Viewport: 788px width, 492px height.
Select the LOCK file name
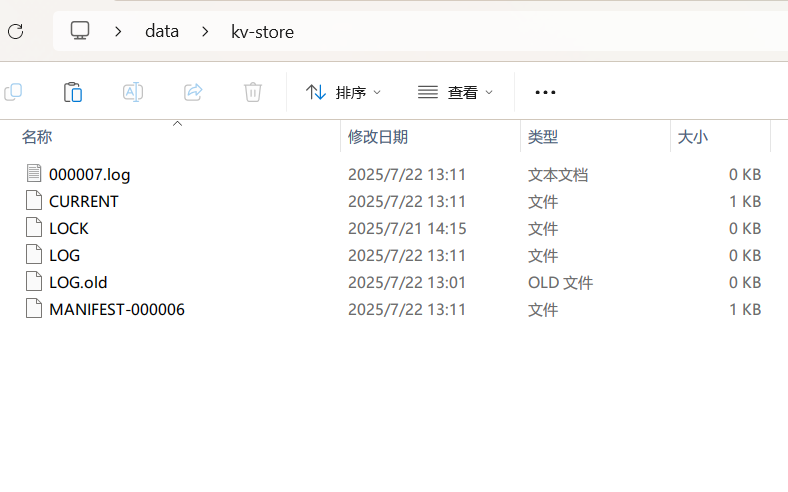coord(68,229)
